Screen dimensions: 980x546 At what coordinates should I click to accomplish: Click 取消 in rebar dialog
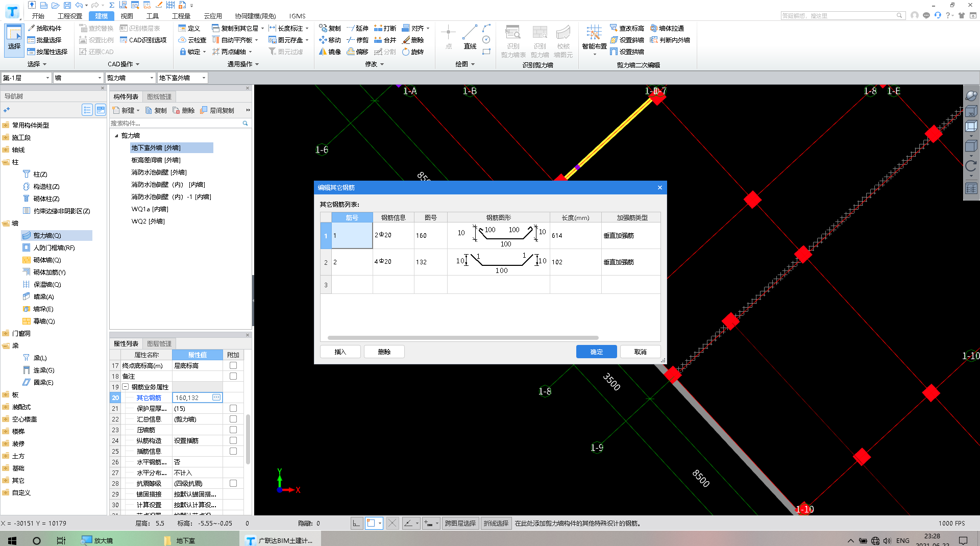(x=640, y=352)
